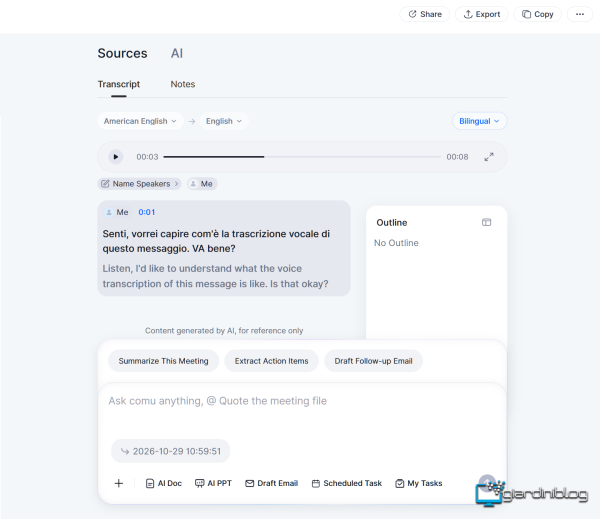This screenshot has width=600, height=519.
Task: Click the Me speaker label in transcript block
Action: click(x=117, y=212)
